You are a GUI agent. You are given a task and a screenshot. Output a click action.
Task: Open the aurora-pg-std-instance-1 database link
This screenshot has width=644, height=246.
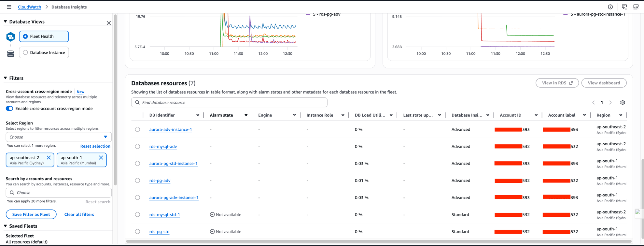(173, 163)
